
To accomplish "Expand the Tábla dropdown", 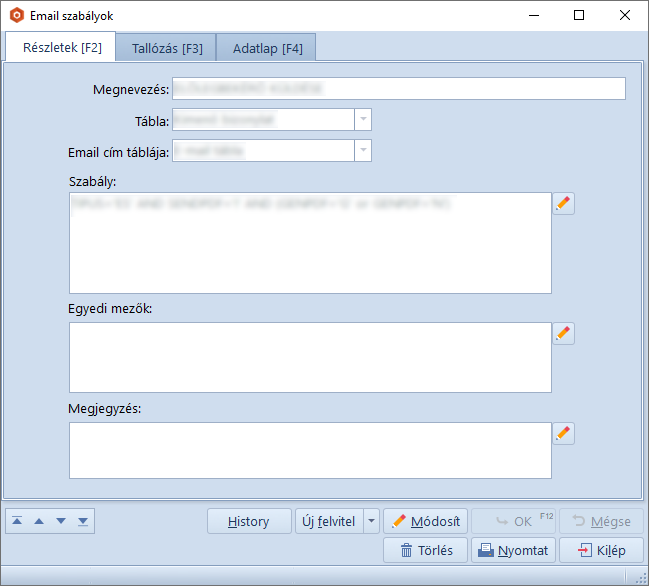I will coord(363,120).
